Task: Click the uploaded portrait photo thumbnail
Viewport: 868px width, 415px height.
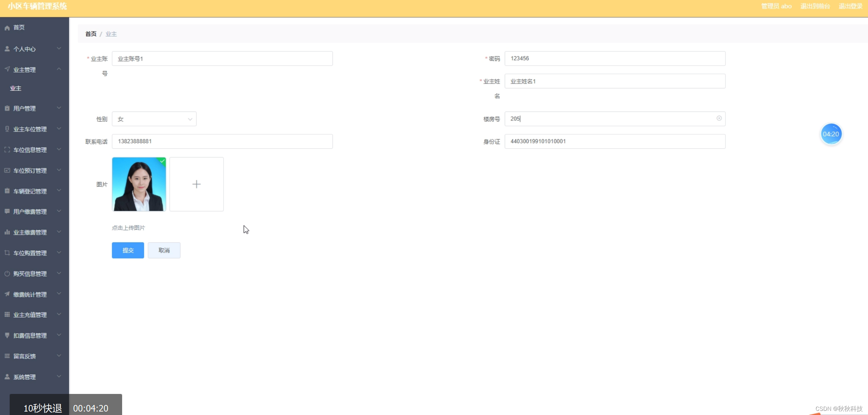Action: [139, 184]
